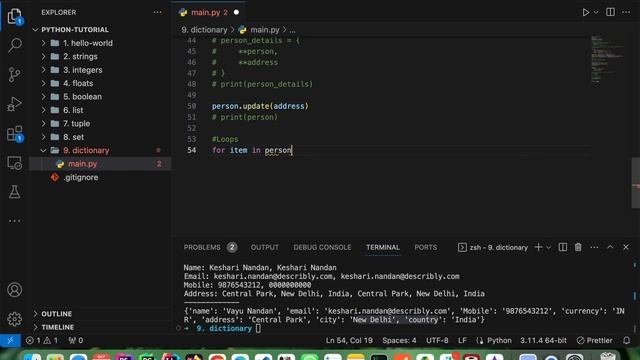This screenshot has height=360, width=640.
Task: Open Source Control view icon
Action: 15,74
